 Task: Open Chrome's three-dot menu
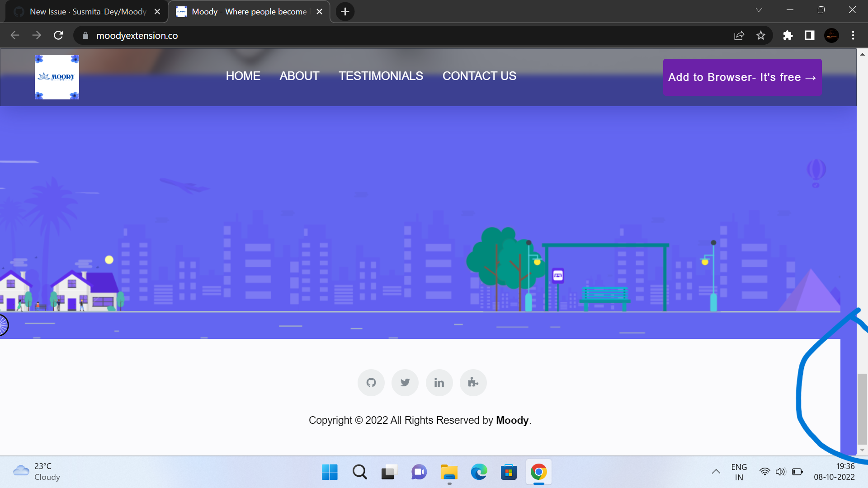coord(853,35)
